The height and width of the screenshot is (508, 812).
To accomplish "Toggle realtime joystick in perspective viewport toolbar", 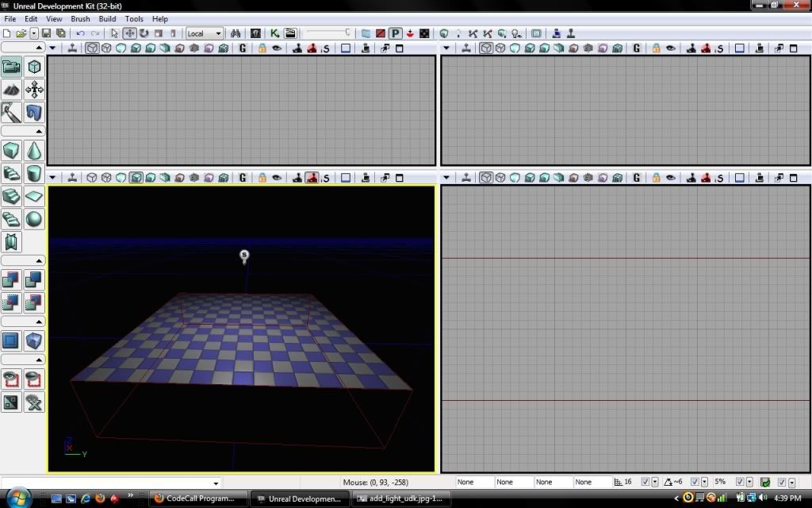I will click(72, 178).
